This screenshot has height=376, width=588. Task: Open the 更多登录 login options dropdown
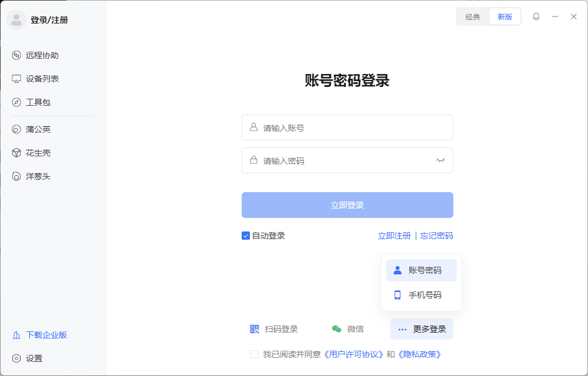[x=421, y=329]
